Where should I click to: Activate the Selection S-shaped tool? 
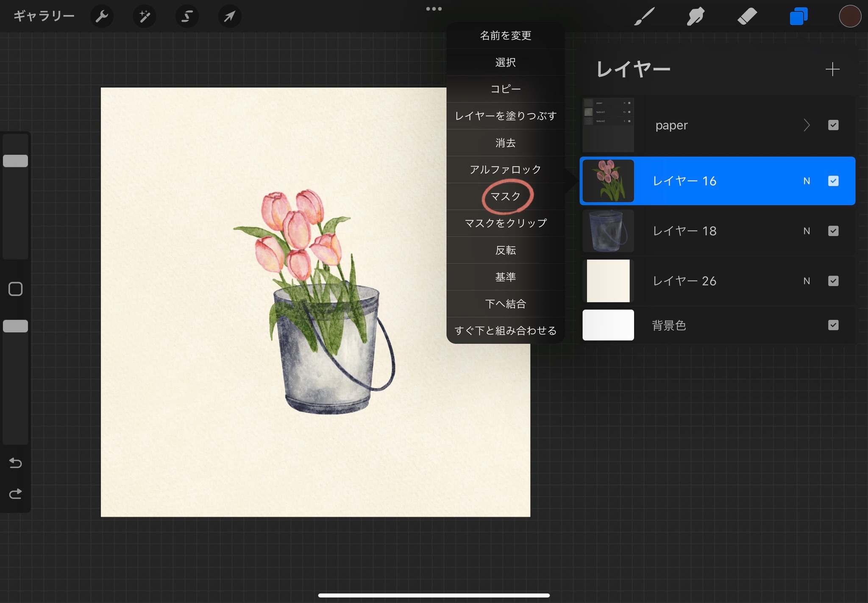187,16
